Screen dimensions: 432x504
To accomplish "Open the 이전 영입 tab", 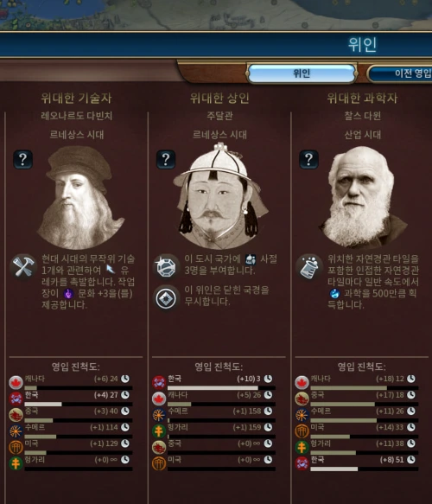I will 402,73.
